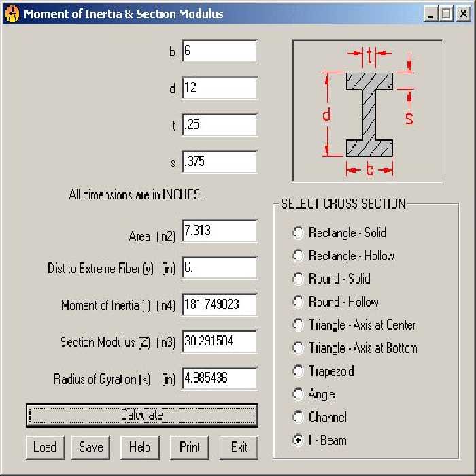Print the calculation results
The height and width of the screenshot is (476, 476).
click(189, 447)
